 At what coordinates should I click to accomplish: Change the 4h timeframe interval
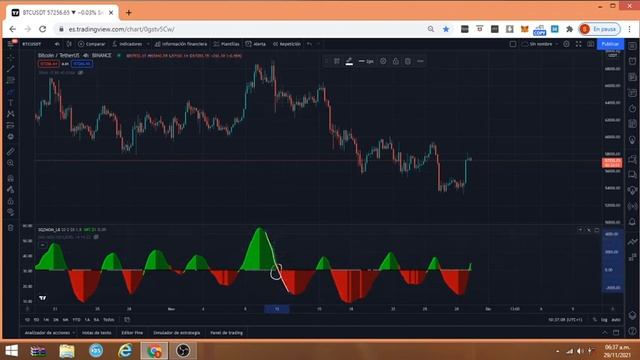[x=58, y=44]
